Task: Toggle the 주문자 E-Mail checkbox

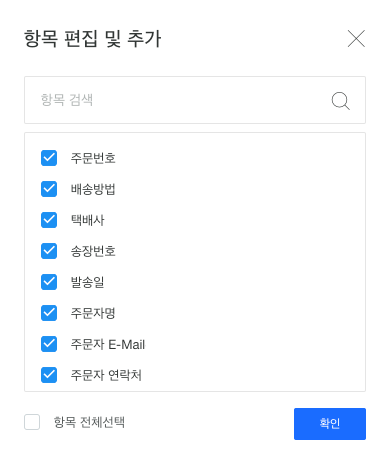Action: [x=49, y=344]
